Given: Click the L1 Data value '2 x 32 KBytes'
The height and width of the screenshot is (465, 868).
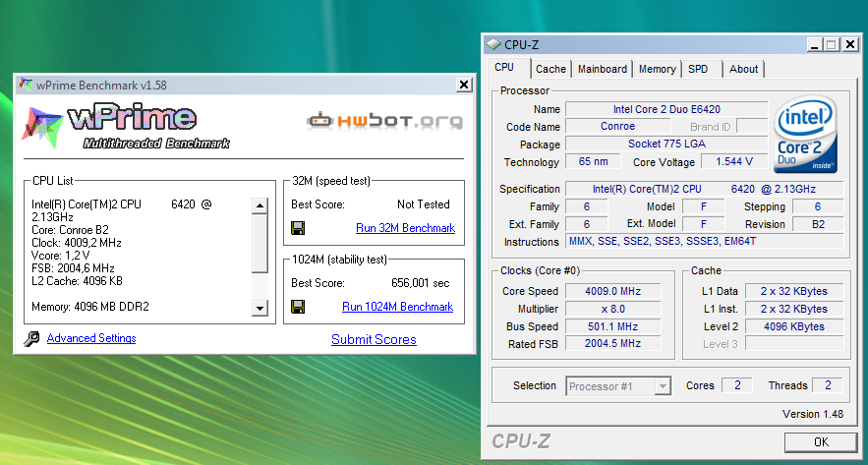Looking at the screenshot, I should (x=794, y=291).
